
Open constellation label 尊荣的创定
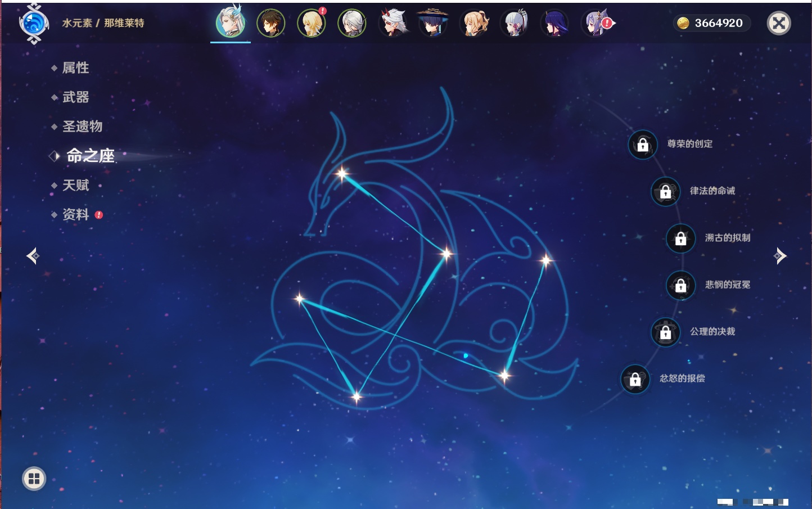690,144
